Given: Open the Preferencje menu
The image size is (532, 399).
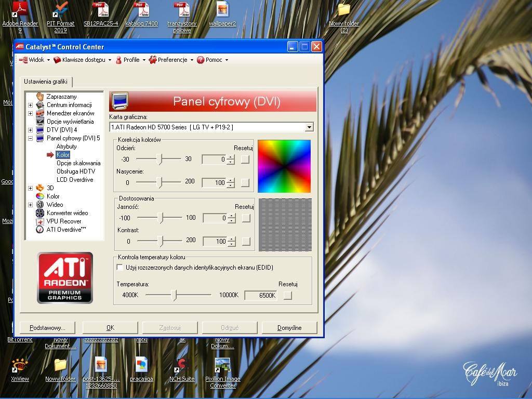Looking at the screenshot, I should click(171, 60).
